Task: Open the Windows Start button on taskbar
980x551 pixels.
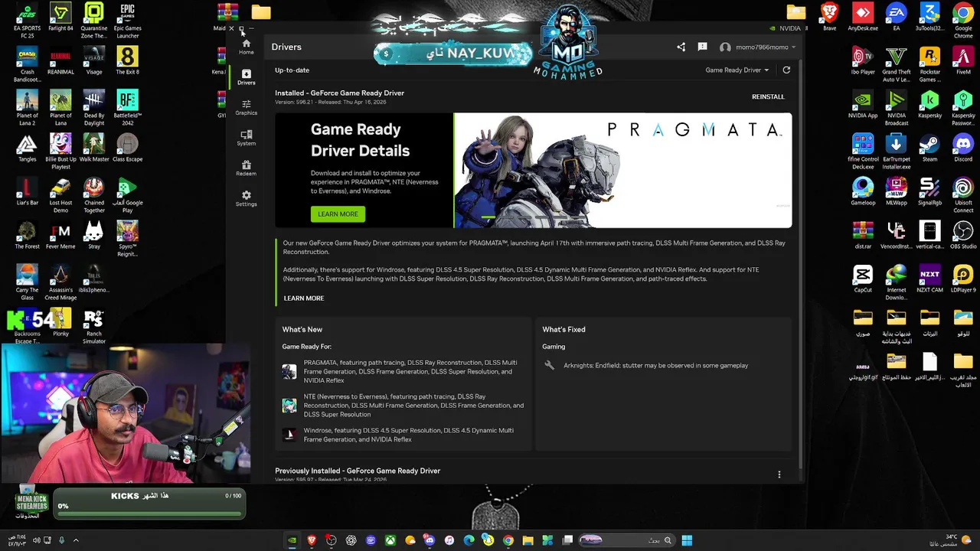Action: pyautogui.click(x=687, y=540)
